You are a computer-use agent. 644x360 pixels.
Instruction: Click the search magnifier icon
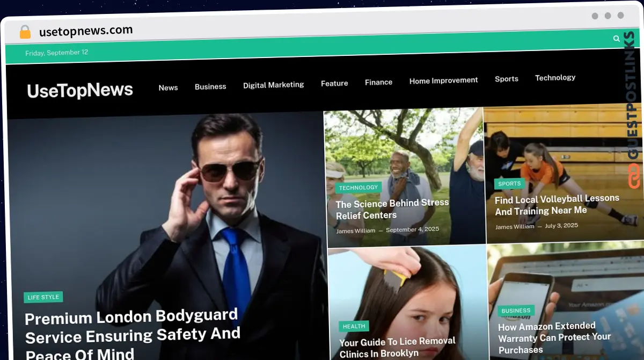click(x=617, y=38)
